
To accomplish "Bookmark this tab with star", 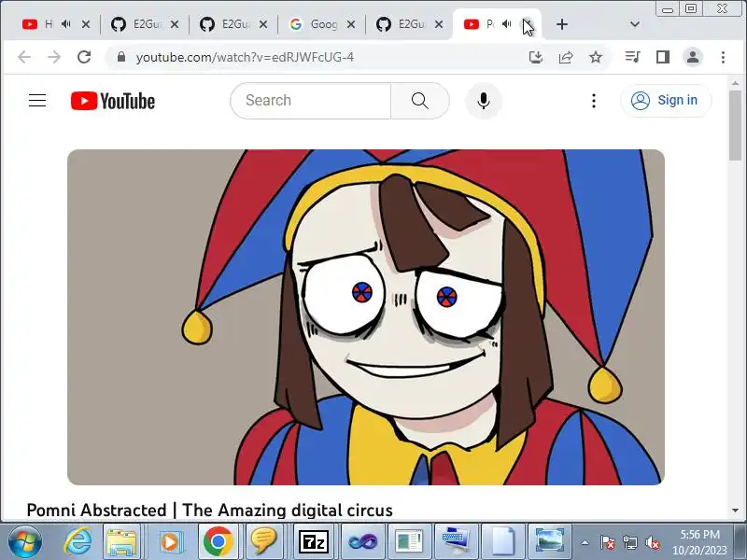I will point(596,57).
